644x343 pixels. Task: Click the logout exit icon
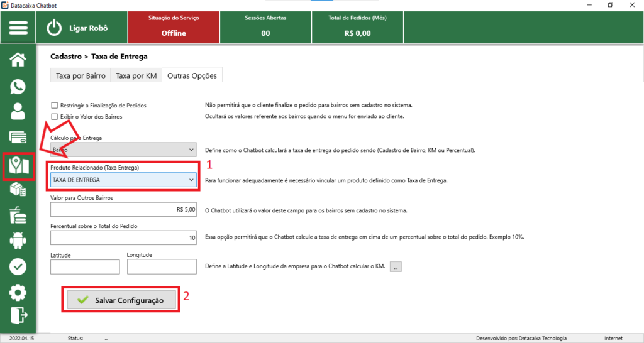[x=18, y=315]
